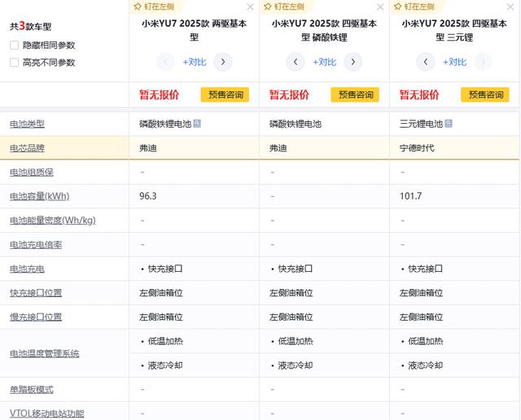
Task: Click 弗迪 cell brand in 两驱基本型 column
Action: [x=148, y=148]
